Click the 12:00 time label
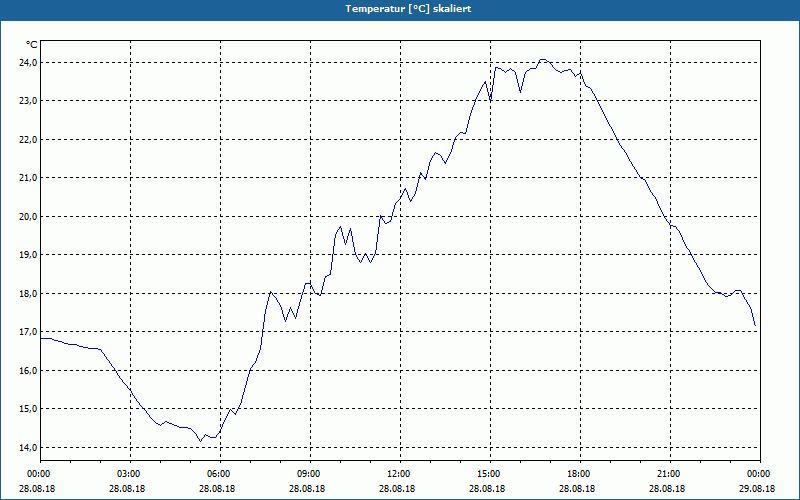The width and height of the screenshot is (800, 500). (398, 474)
